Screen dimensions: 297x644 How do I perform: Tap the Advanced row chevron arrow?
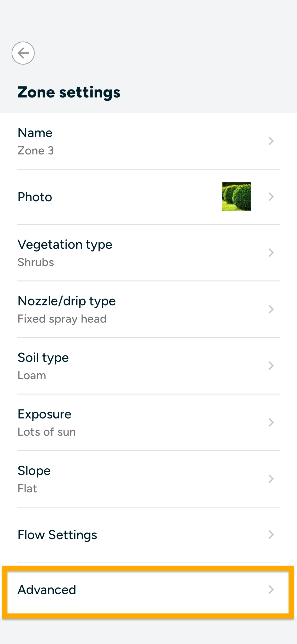point(271,590)
